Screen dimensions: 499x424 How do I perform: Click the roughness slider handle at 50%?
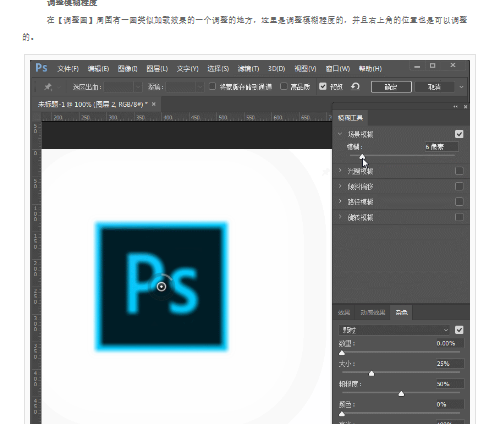pos(401,394)
